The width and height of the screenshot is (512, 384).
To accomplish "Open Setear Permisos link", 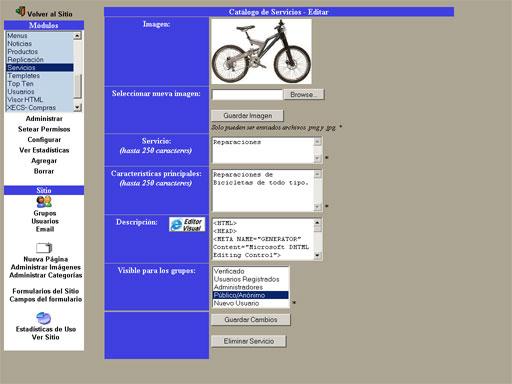I will pos(44,129).
